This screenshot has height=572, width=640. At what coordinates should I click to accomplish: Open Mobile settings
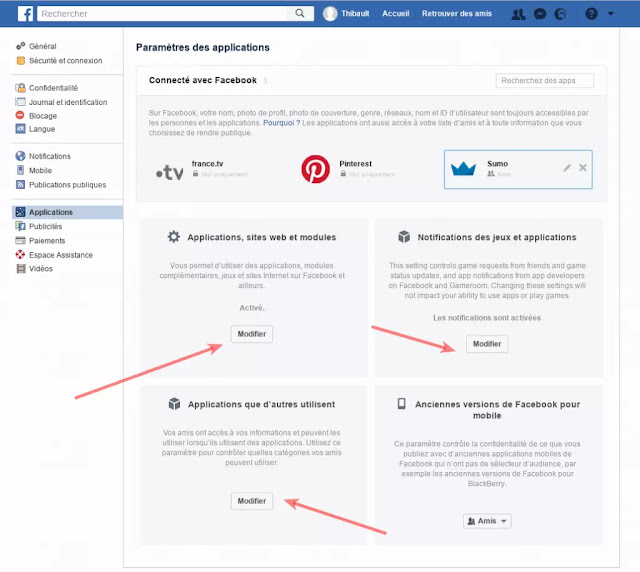tap(40, 170)
